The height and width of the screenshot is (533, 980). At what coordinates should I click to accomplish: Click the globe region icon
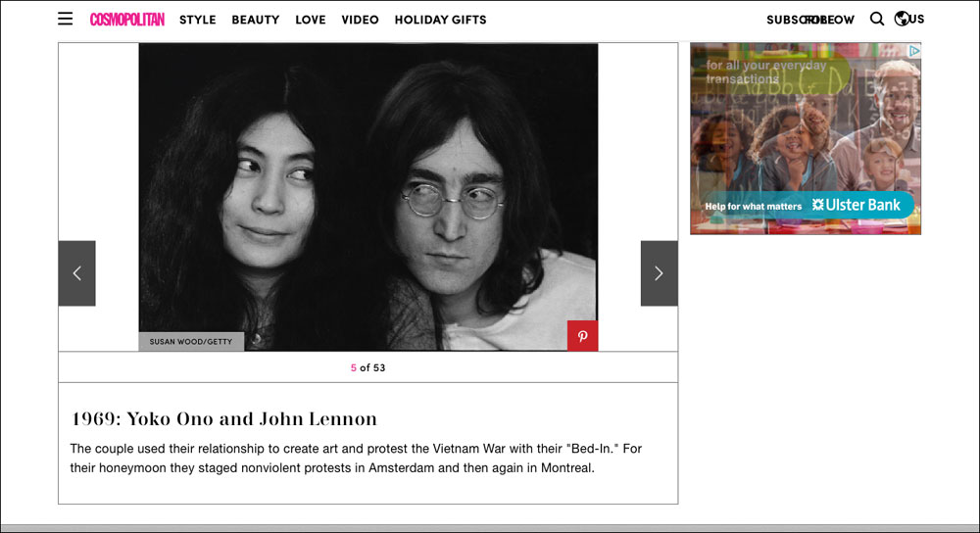(x=902, y=19)
